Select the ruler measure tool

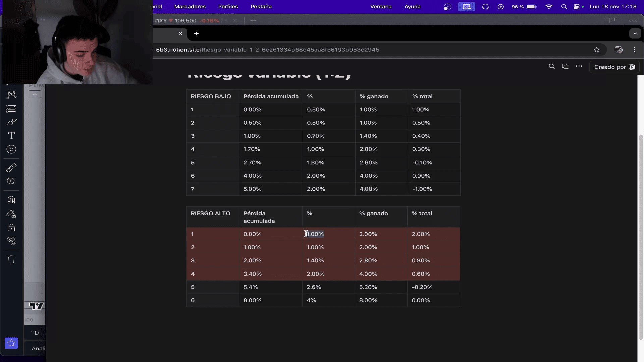(11, 168)
